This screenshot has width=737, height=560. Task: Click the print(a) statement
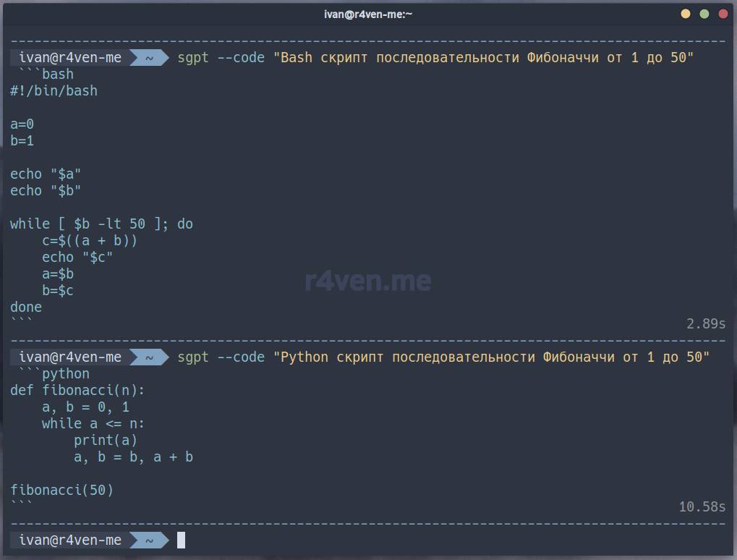pos(105,440)
